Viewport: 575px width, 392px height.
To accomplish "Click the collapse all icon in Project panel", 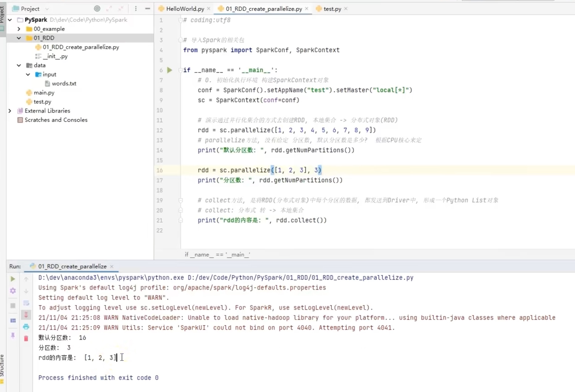I will 121,8.
